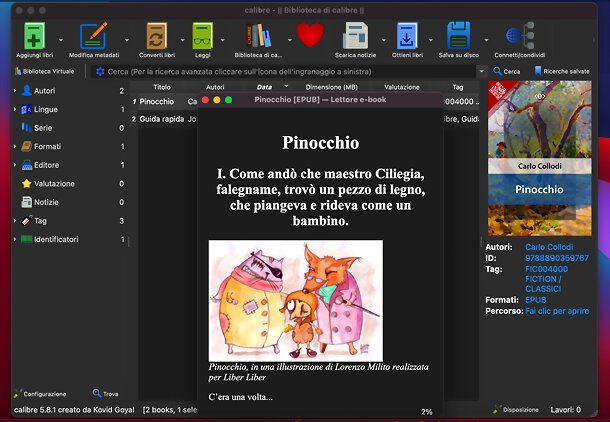Click Lavori: 0 jobs indicator
Screen dimensions: 610x422
(x=565, y=410)
